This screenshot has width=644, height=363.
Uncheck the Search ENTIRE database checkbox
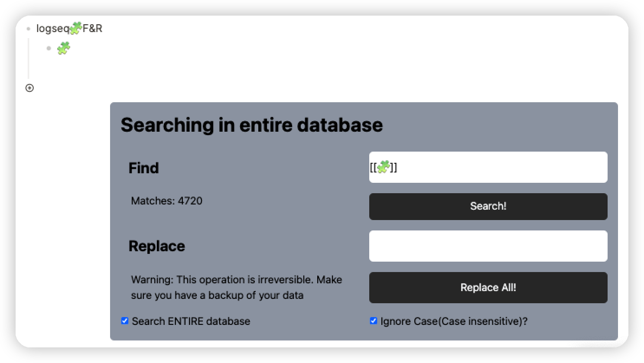point(125,321)
